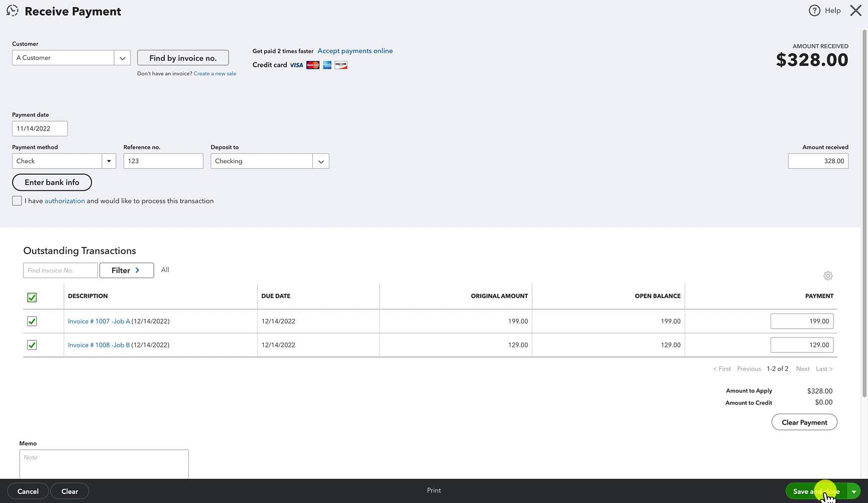Click the Deposit to Checking field
Image resolution: width=868 pixels, height=503 pixels.
click(262, 161)
